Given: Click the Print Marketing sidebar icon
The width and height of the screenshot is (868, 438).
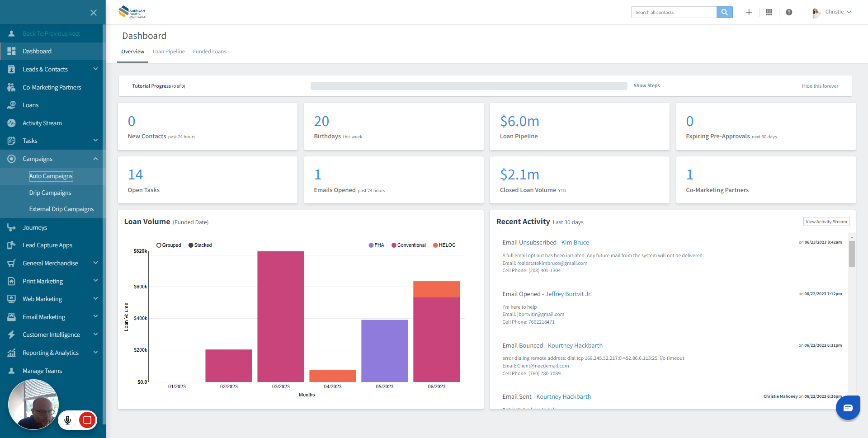Looking at the screenshot, I should [x=12, y=281].
